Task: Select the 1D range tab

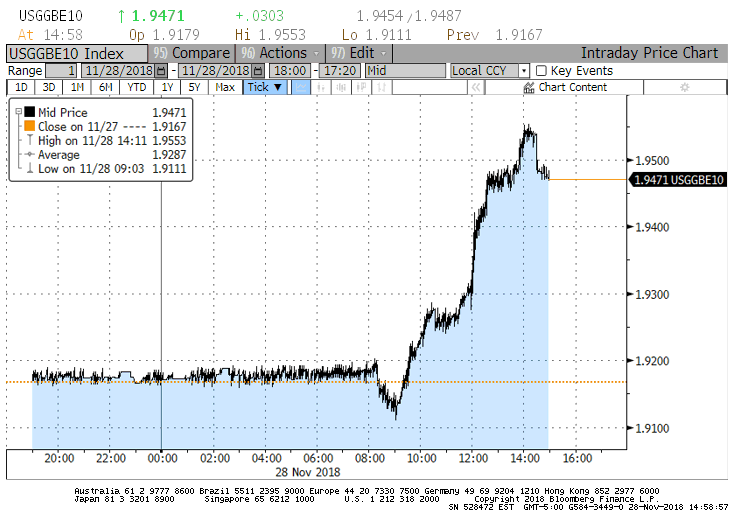Action: [22, 87]
